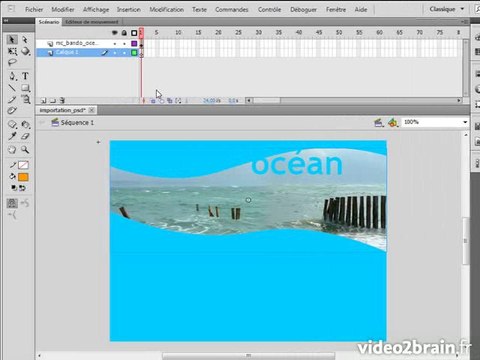Switch to the Editeur de mouvement tab
The image size is (480, 360).
pyautogui.click(x=92, y=22)
